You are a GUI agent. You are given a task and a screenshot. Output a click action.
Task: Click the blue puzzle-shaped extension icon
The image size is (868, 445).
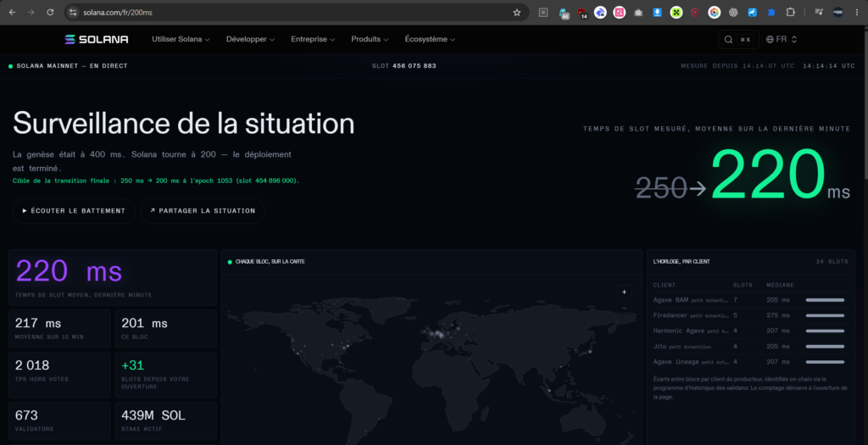coord(771,12)
